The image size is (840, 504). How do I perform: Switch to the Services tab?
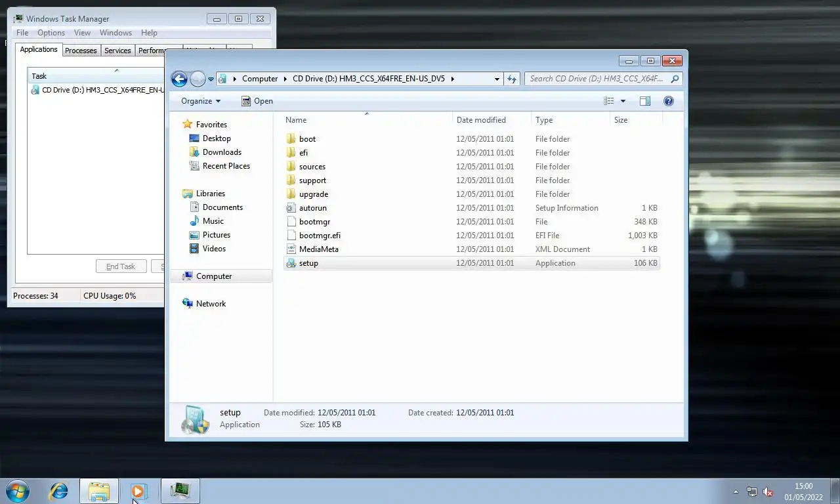[117, 51]
